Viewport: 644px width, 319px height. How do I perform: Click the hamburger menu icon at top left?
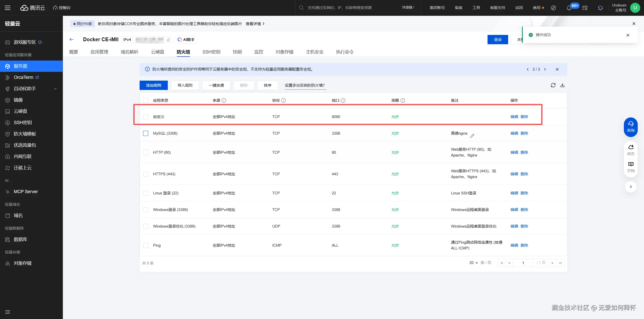tap(8, 8)
